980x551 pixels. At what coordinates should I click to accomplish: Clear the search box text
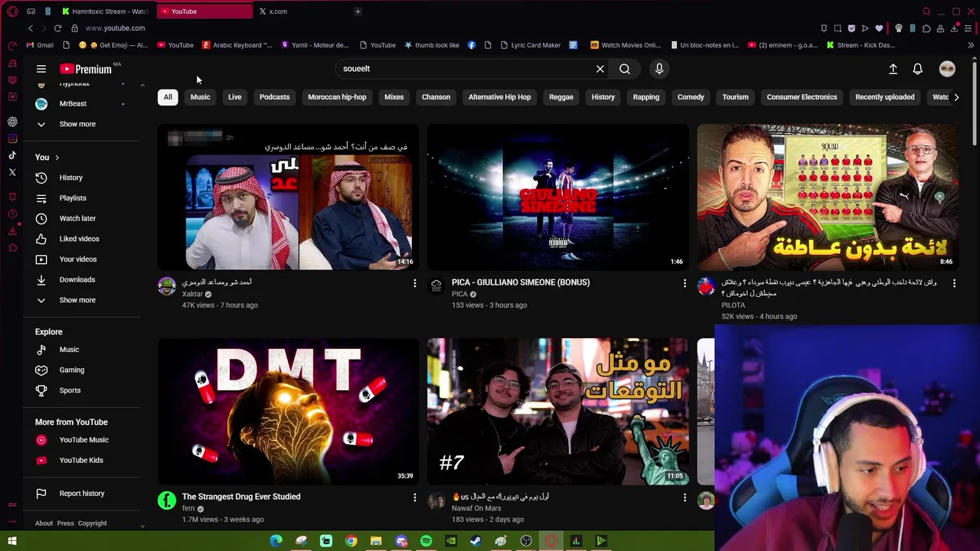point(600,69)
